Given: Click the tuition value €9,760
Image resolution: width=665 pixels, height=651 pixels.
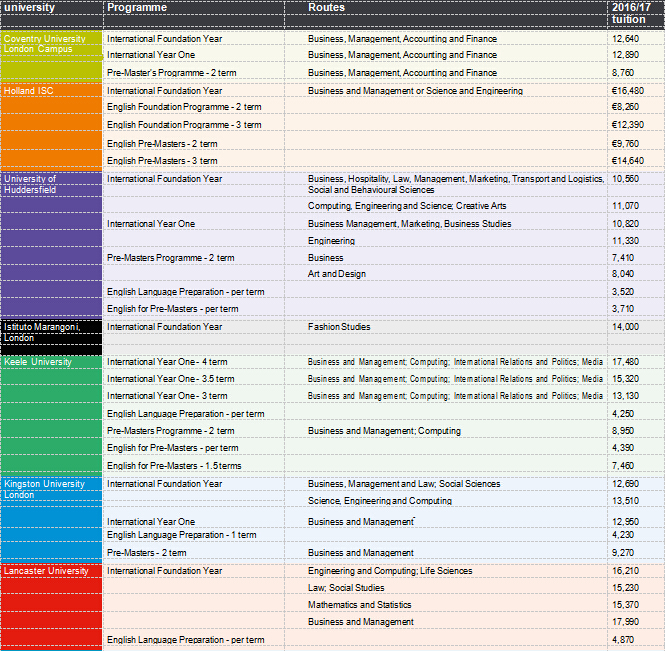Looking at the screenshot, I should (625, 144).
